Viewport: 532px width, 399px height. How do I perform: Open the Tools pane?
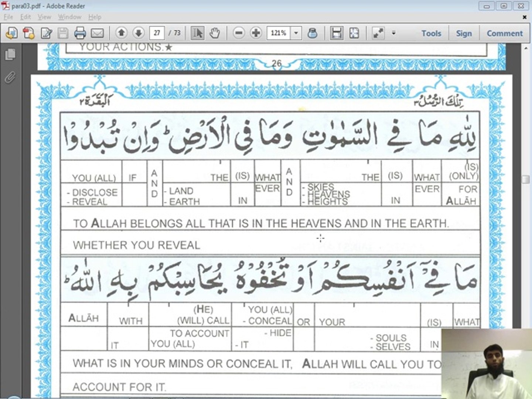(x=431, y=33)
